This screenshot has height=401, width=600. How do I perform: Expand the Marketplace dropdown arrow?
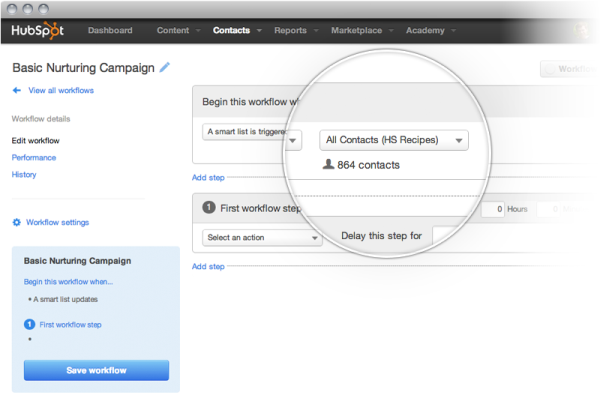click(x=391, y=31)
